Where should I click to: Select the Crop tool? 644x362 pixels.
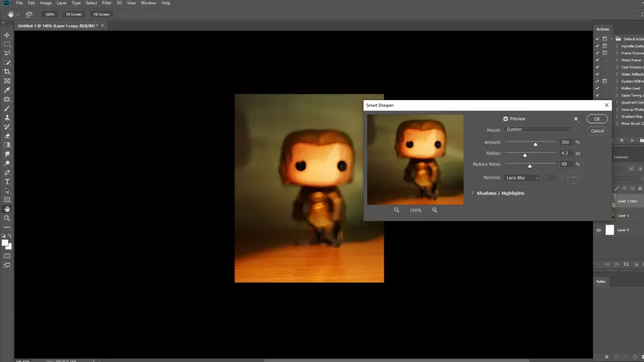7,72
